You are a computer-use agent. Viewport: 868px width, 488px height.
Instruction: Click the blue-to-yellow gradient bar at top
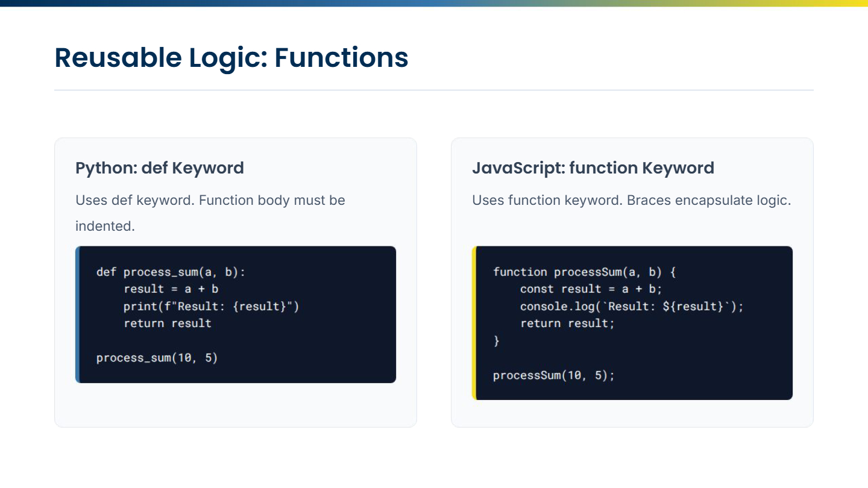[434, 3]
